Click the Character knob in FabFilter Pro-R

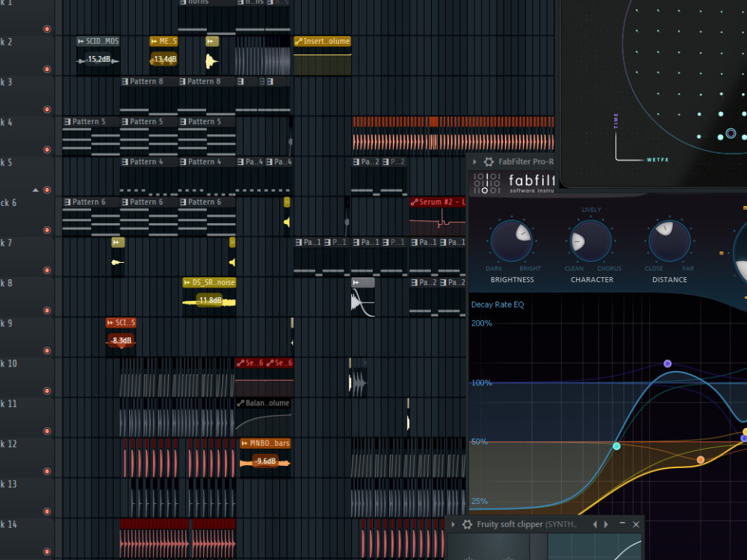591,240
